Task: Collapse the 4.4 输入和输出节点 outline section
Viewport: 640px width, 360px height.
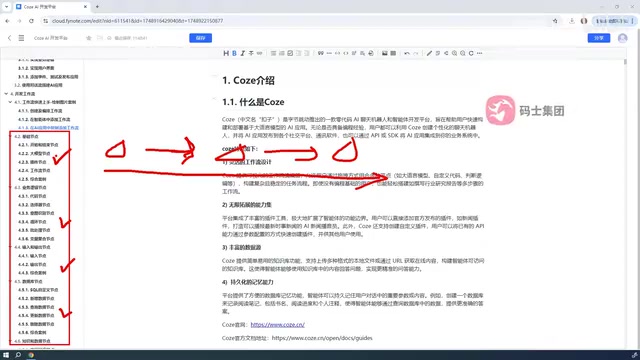Action: coord(11,247)
